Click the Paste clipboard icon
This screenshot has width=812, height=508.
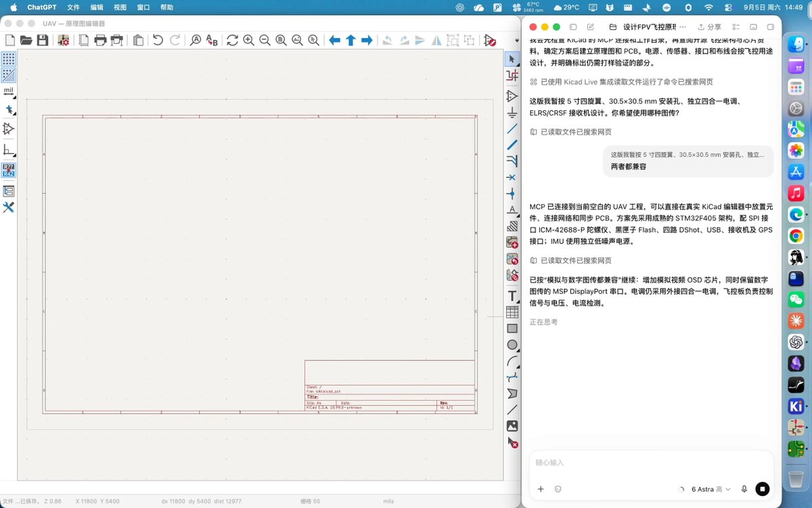[x=138, y=41]
